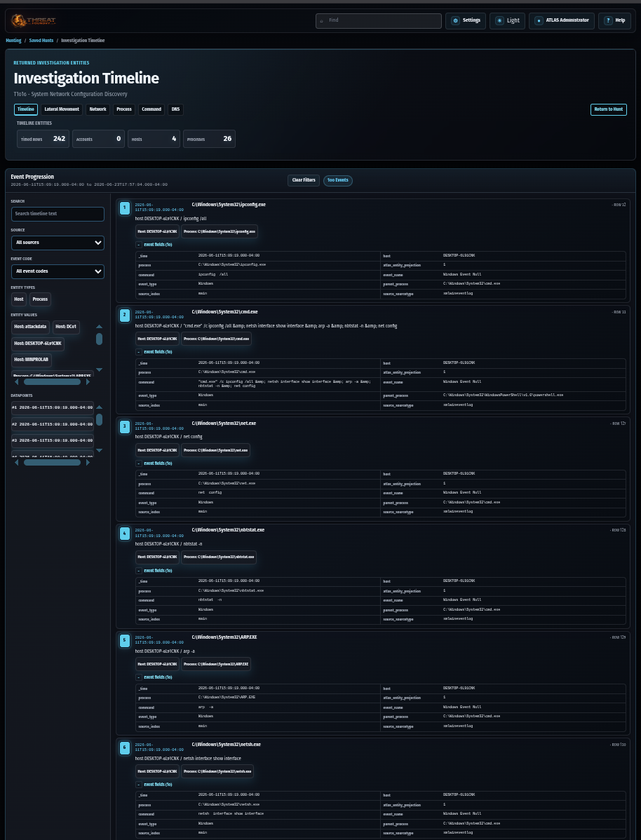
Task: Open the ATLAS Administrator account button
Action: click(x=562, y=20)
